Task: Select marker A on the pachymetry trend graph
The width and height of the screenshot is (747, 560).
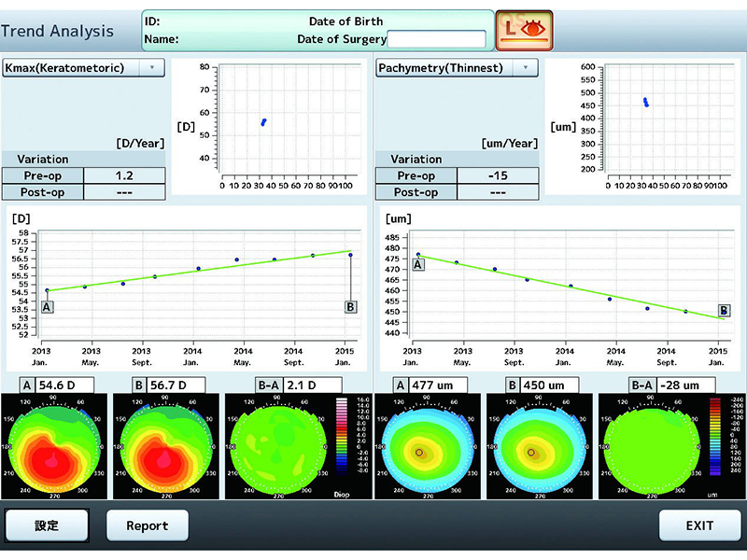Action: tap(418, 265)
